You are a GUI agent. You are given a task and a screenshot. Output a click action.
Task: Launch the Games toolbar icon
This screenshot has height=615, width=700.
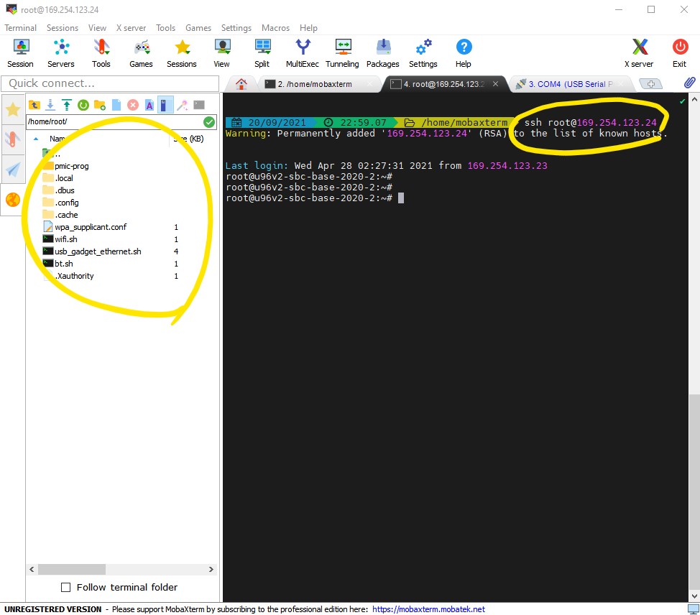pos(141,53)
